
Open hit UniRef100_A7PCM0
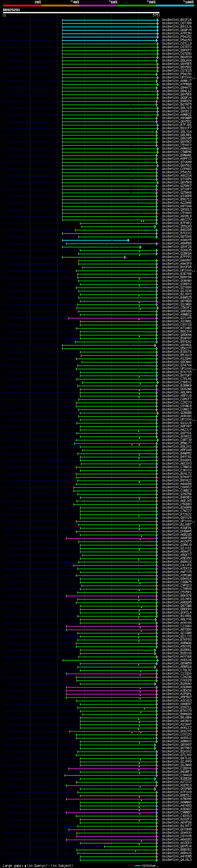pos(177,33)
